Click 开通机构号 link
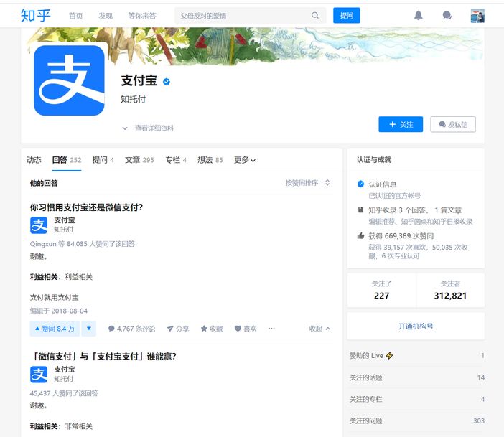 (x=416, y=326)
